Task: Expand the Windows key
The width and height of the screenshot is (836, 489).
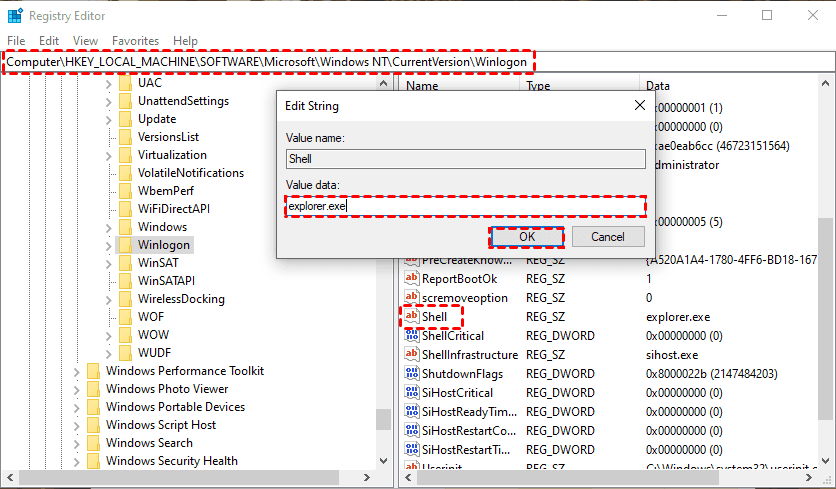Action: click(x=109, y=228)
